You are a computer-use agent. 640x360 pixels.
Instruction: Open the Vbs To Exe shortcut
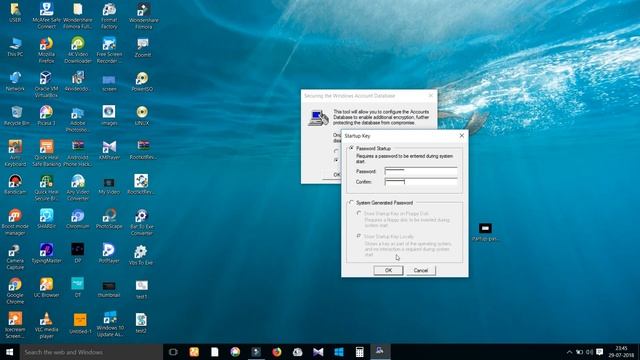click(141, 255)
